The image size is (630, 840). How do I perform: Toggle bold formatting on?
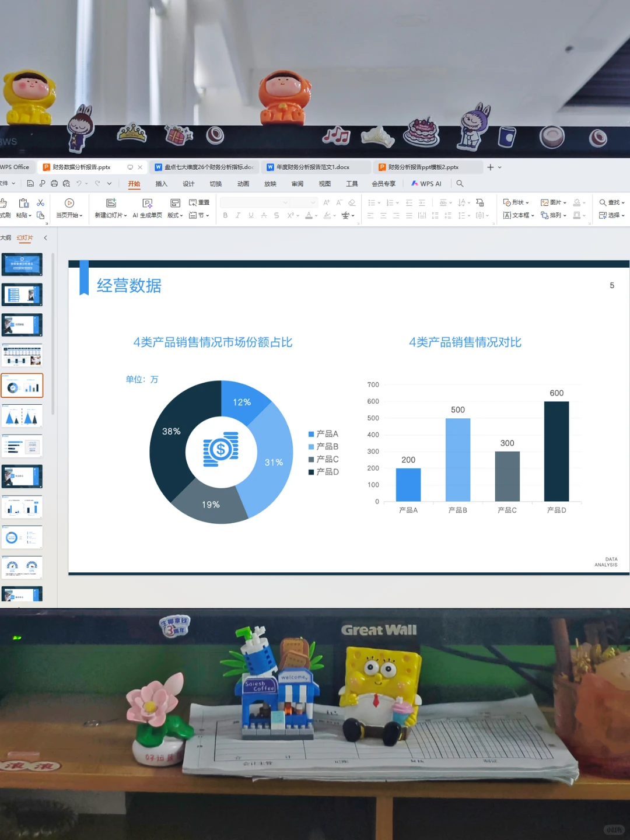pyautogui.click(x=226, y=215)
